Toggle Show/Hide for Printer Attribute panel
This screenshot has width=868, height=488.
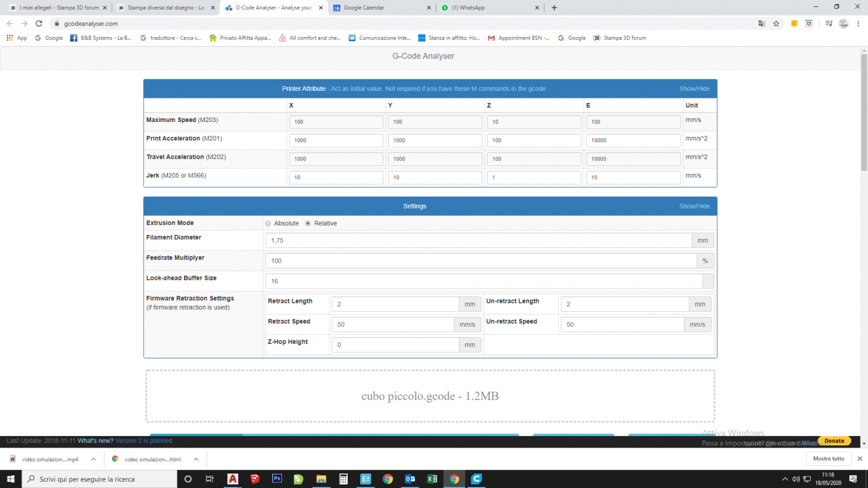pos(694,88)
